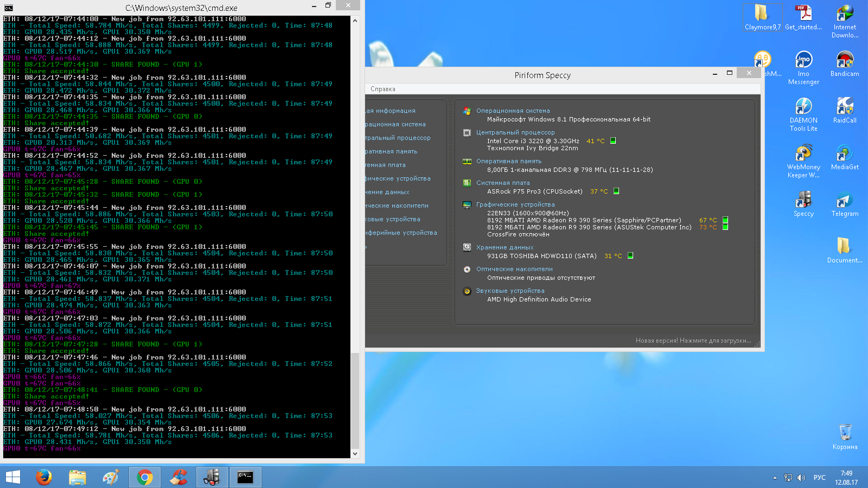The image size is (868, 488).
Task: Open Firefox from the taskbar
Action: [44, 477]
